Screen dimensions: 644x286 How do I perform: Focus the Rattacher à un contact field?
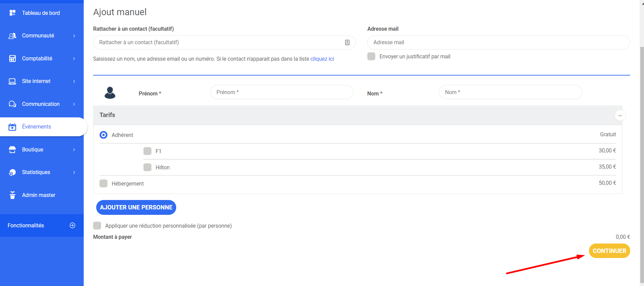click(x=224, y=42)
